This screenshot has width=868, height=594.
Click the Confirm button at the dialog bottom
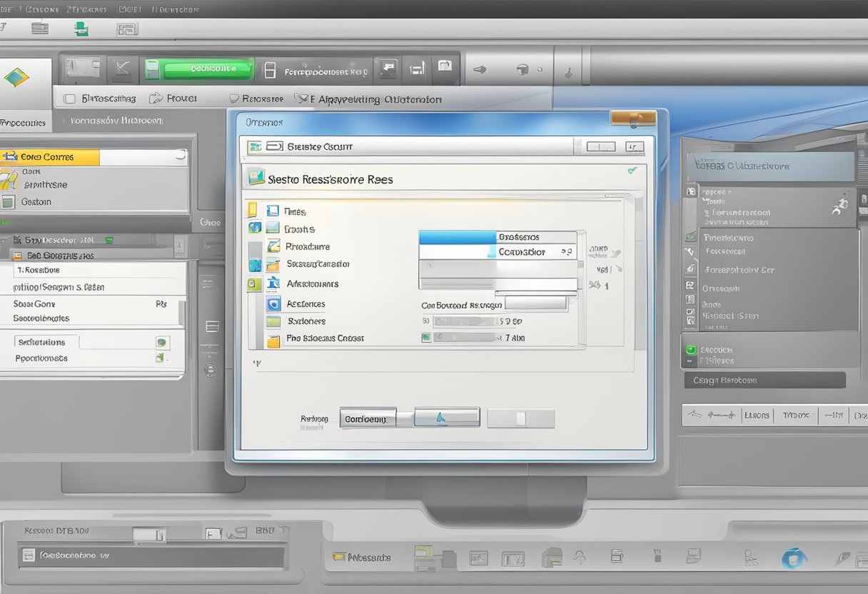tap(368, 418)
